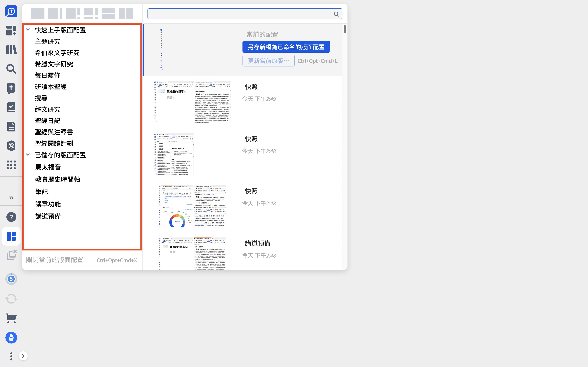Click 另存新檔為已命名的版面配置 button
This screenshot has height=367, width=588.
[x=286, y=47]
